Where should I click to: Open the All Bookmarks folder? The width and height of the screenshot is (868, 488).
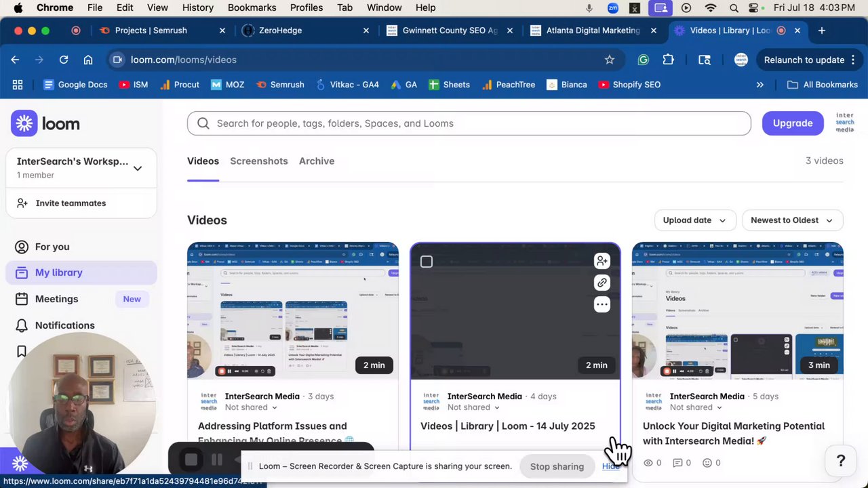click(823, 85)
